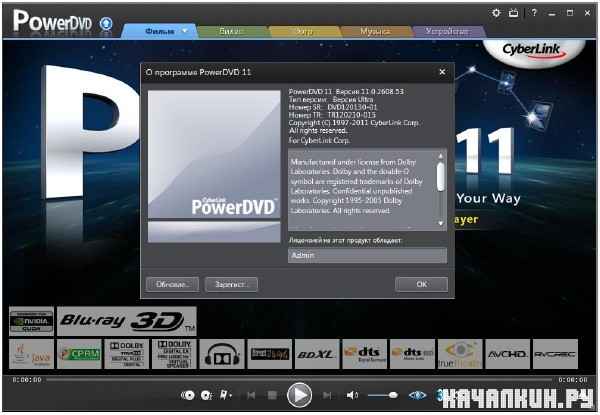Open the media source disc icon
The height and width of the screenshot is (415, 600).
tap(188, 395)
